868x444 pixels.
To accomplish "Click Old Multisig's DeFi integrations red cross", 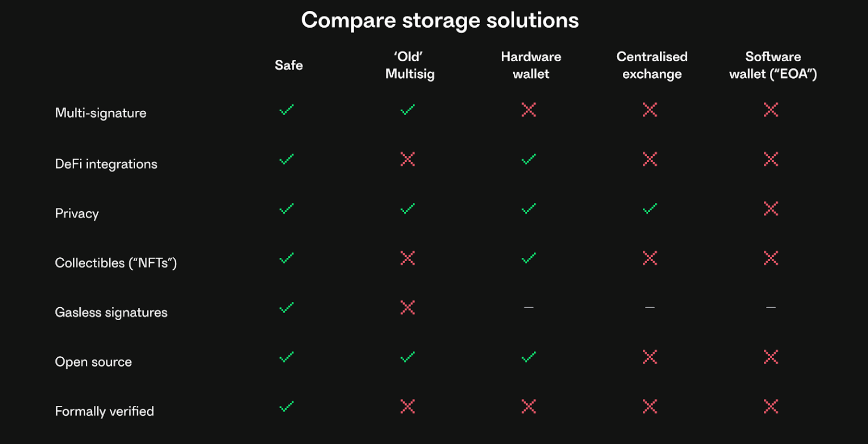I will (x=407, y=159).
